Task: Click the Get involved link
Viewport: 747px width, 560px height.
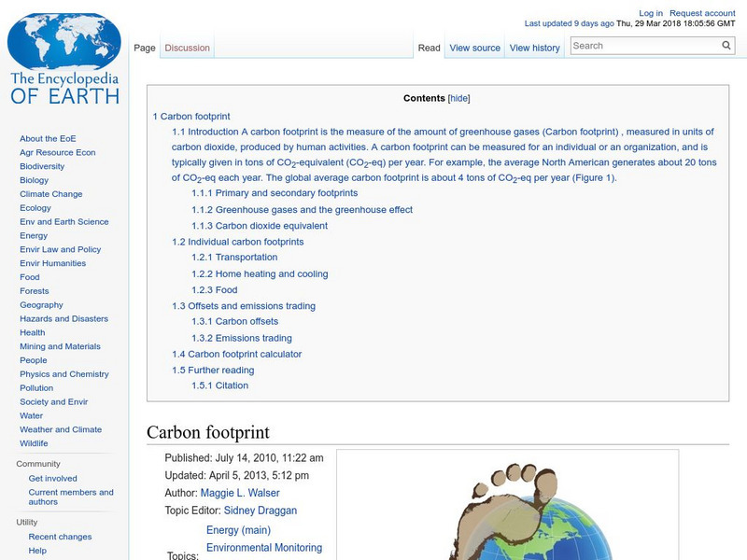Action: tap(52, 478)
